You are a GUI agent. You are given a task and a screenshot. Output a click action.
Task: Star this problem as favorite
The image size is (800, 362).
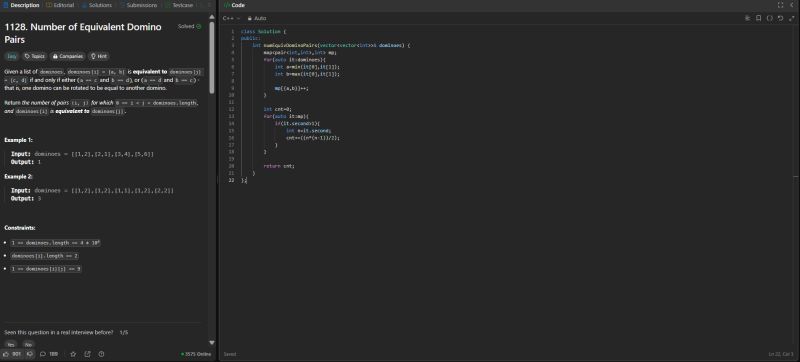click(73, 354)
